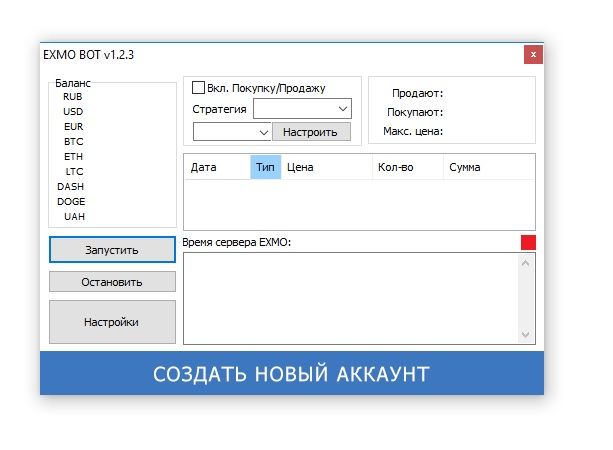Viewport: 613px width, 450px height.
Task: Click the Остановить button
Action: pyautogui.click(x=112, y=282)
